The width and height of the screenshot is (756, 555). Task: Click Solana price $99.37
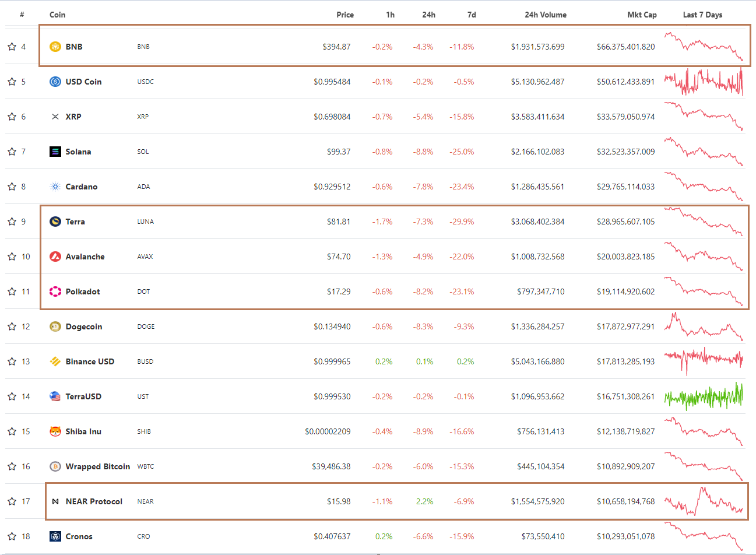(x=339, y=152)
